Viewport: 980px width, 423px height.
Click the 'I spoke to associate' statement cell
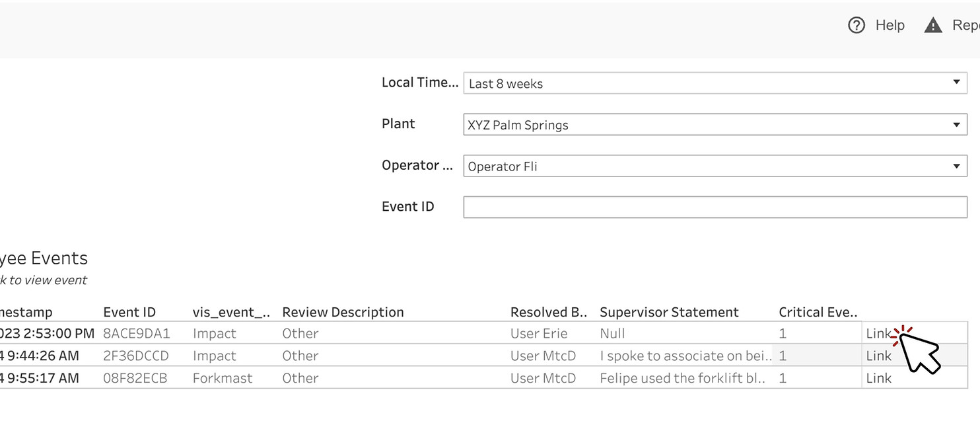[685, 356]
